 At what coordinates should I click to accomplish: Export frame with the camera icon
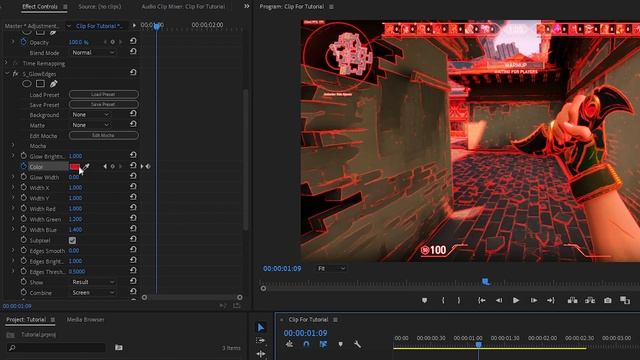click(608, 300)
